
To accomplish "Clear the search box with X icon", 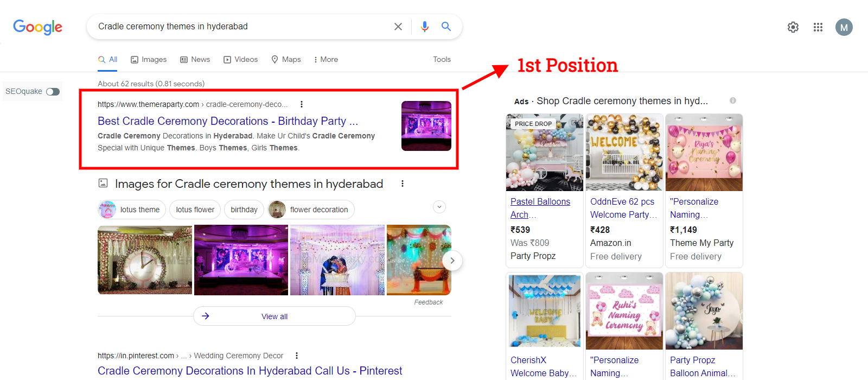I will point(398,27).
